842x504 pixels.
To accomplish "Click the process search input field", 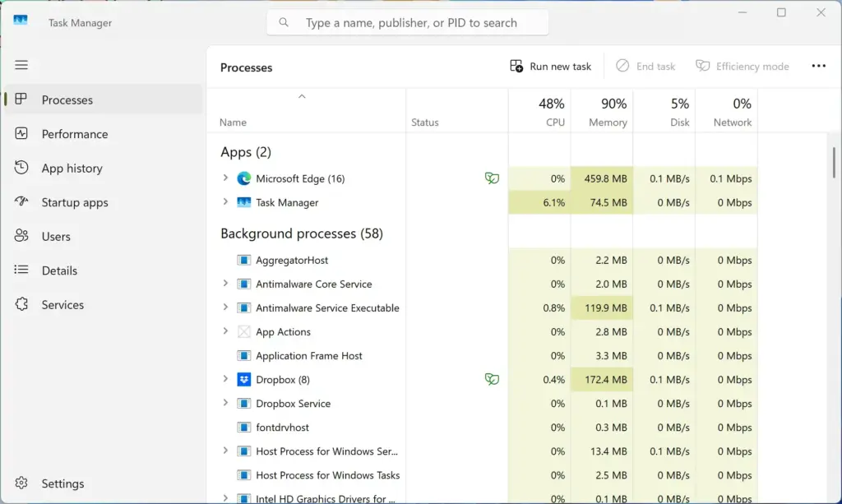I will pos(408,22).
